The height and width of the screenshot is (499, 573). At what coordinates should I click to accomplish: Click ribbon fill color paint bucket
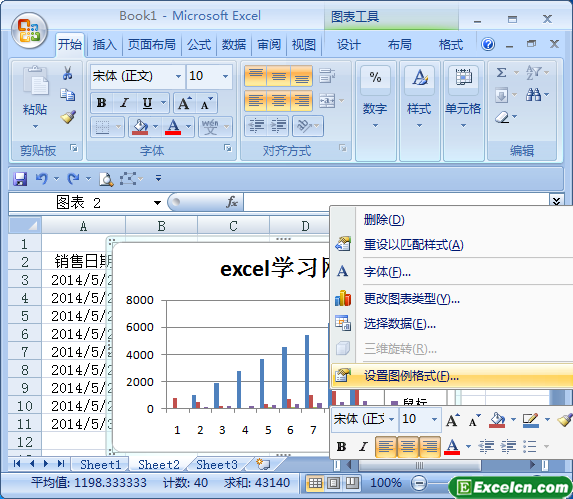pyautogui.click(x=140, y=127)
